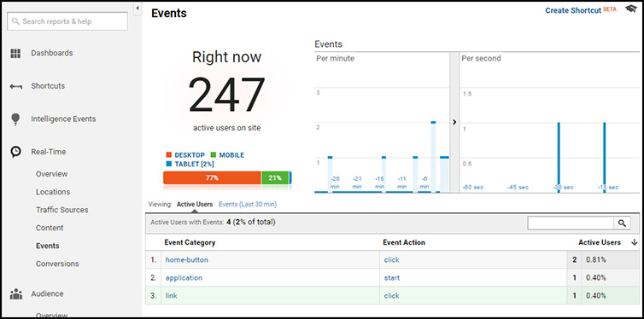Click the Per minute chart label
The image size is (644, 319).
point(335,59)
